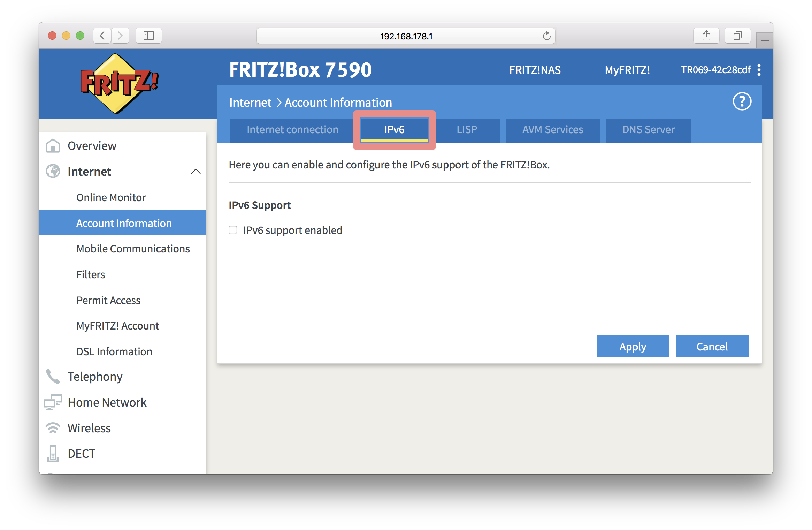
Task: Click the Apply button
Action: 633,346
